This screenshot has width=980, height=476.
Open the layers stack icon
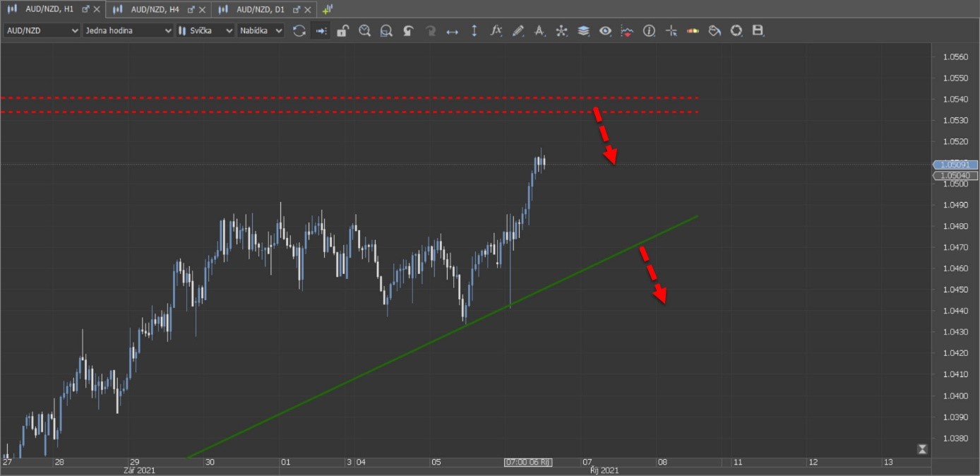[583, 31]
